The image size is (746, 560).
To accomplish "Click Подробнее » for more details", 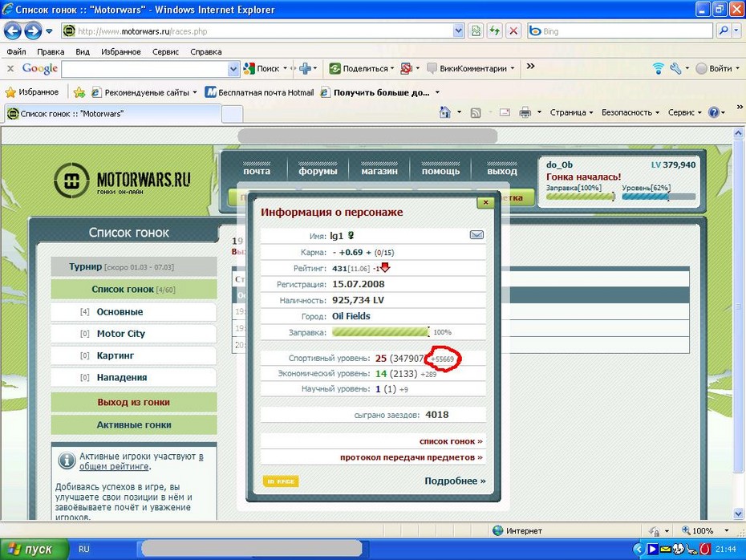I will [456, 481].
